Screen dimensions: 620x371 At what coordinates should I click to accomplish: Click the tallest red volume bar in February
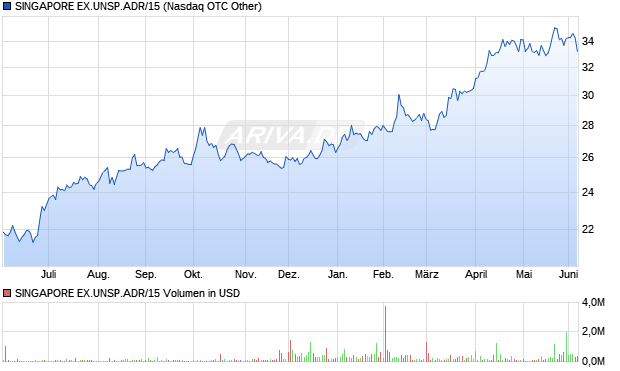pyautogui.click(x=385, y=334)
